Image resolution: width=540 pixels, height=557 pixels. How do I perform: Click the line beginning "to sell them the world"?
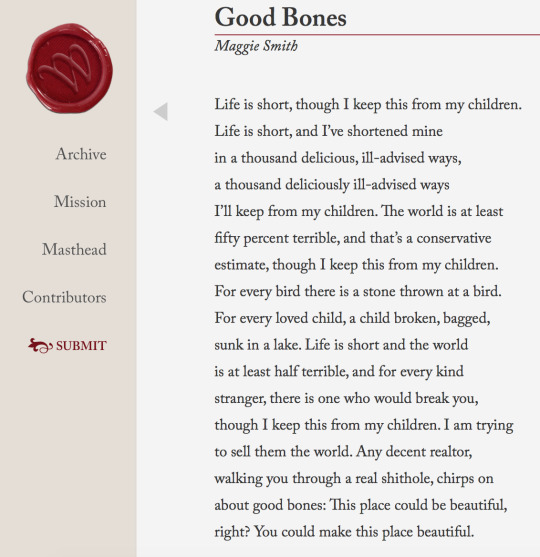(343, 452)
